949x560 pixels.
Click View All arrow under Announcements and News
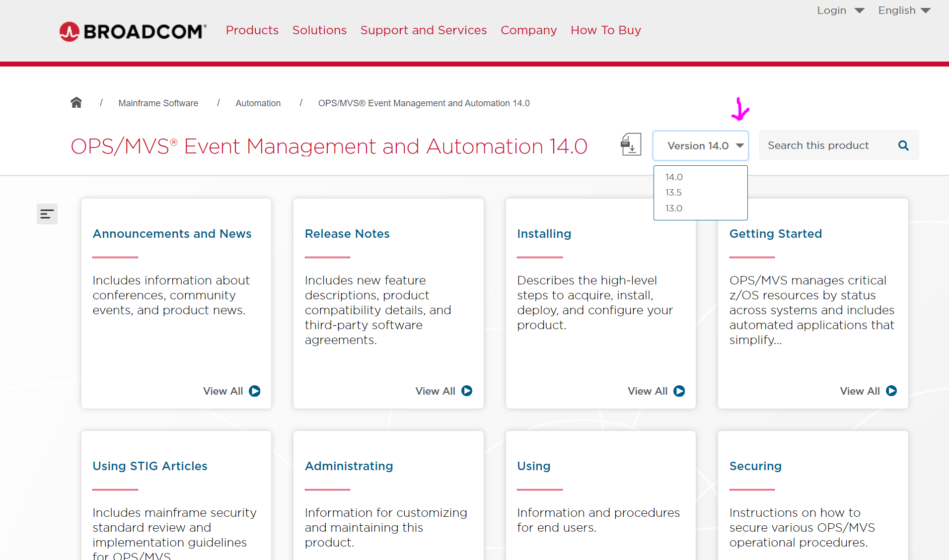[x=255, y=391]
